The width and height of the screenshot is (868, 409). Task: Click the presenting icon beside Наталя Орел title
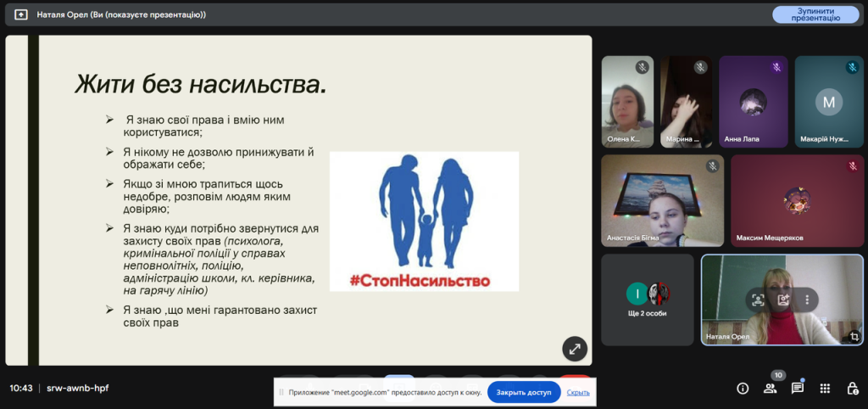(21, 14)
